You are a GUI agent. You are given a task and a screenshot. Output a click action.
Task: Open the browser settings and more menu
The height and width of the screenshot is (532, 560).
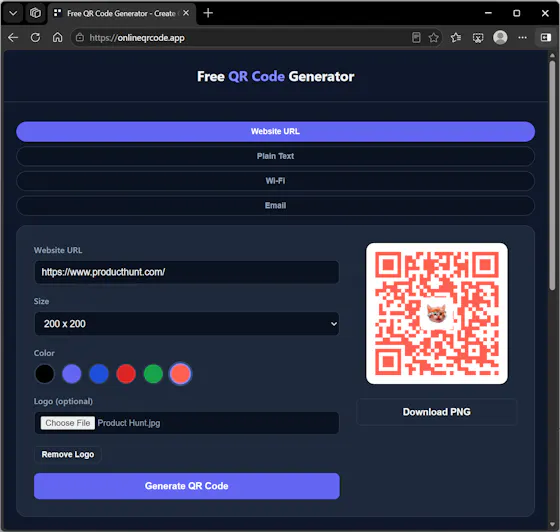522,37
